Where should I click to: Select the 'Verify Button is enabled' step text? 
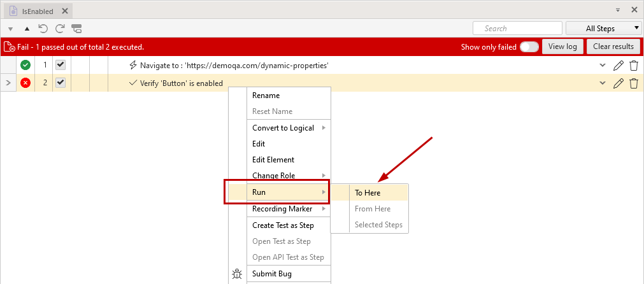182,83
